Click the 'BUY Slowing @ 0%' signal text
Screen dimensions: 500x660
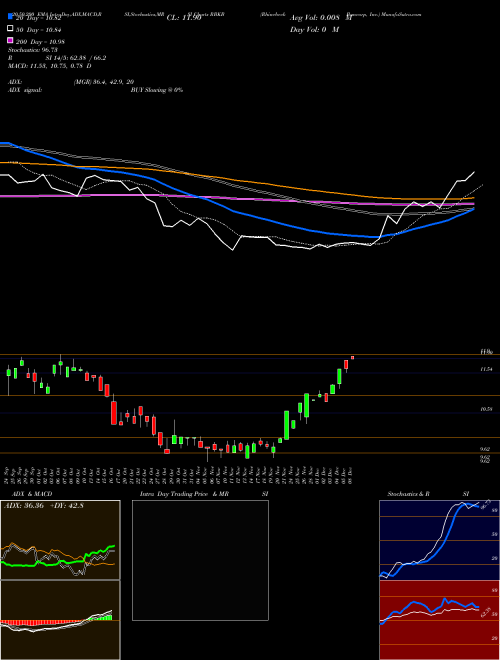(x=157, y=90)
